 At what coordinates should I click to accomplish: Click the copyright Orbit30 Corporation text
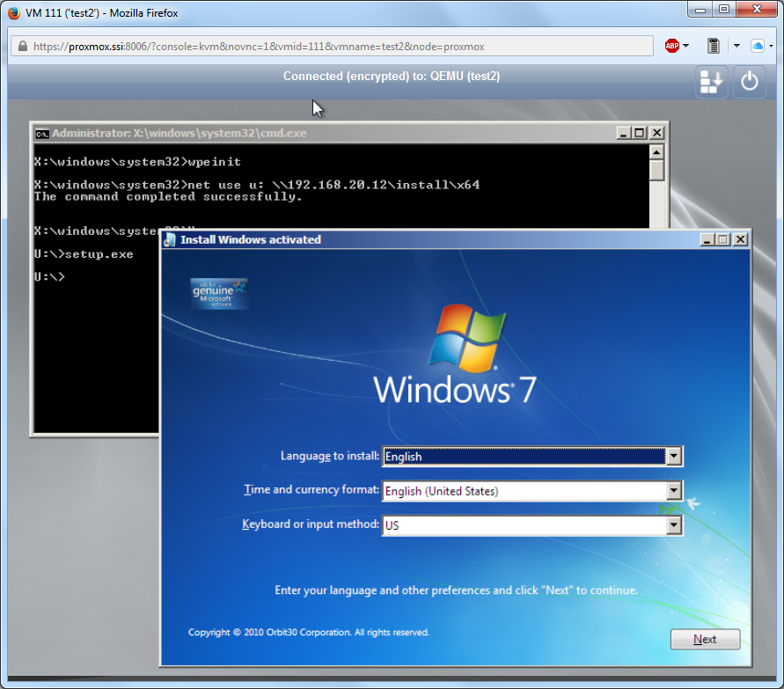(x=309, y=633)
